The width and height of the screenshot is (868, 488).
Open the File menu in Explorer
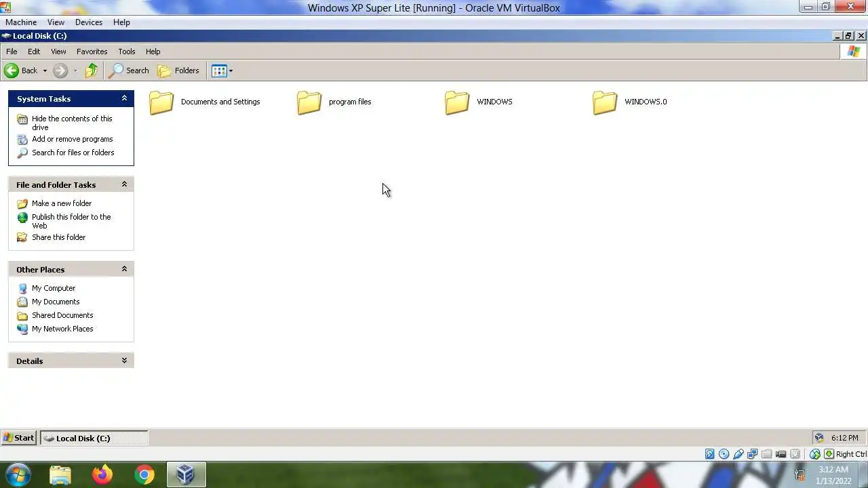12,52
